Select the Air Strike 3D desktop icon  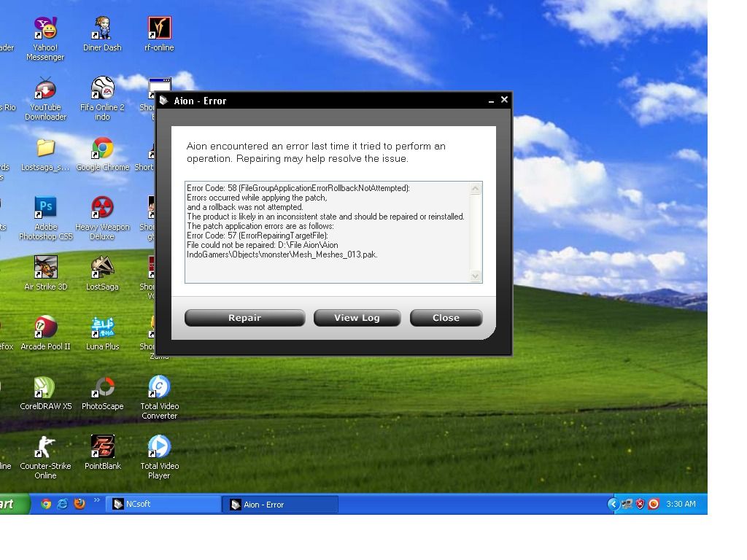pyautogui.click(x=46, y=273)
